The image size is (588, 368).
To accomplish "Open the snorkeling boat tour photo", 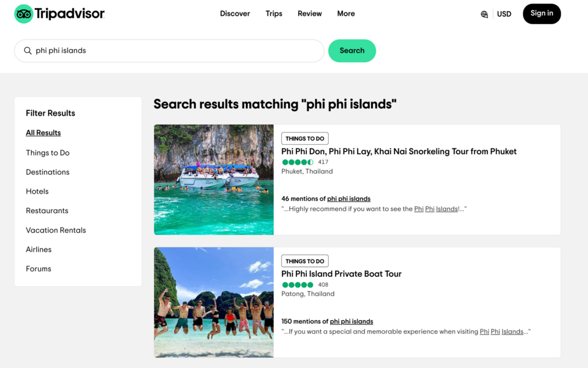I will [x=213, y=180].
